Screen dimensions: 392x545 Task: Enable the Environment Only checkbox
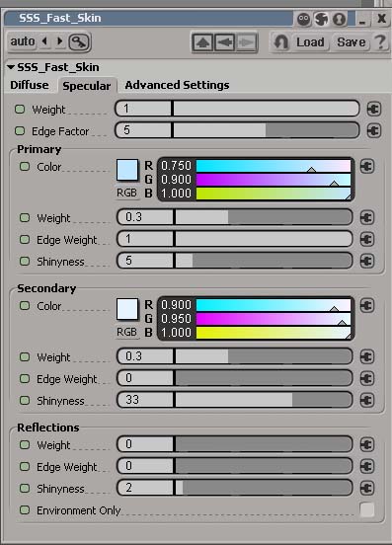[x=367, y=509]
